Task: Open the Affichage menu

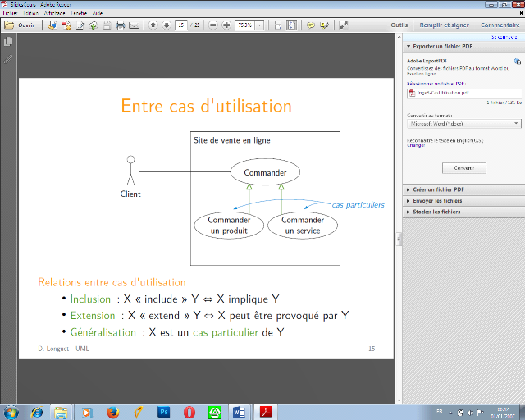Action: tap(55, 14)
